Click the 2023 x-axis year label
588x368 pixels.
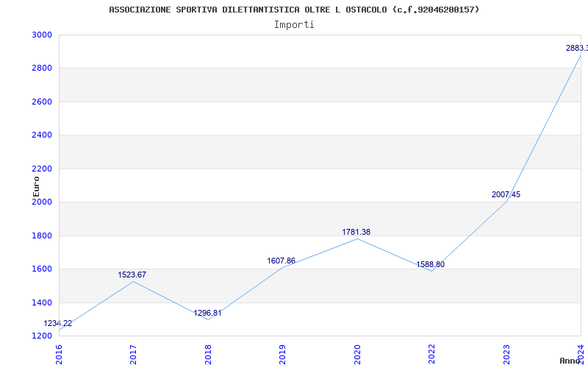(506, 354)
